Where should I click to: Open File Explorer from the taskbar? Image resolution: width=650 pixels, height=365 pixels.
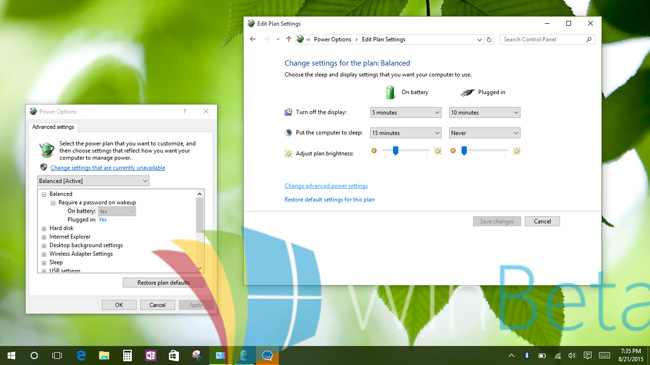[104, 355]
